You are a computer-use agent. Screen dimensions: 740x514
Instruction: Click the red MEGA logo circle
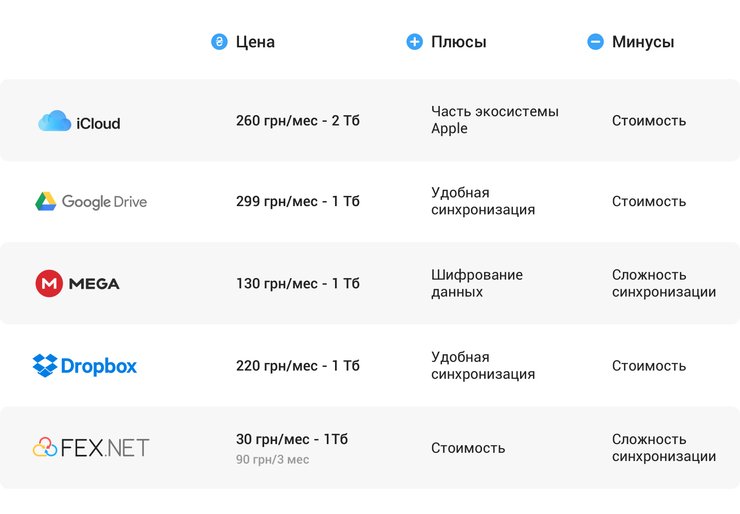pos(48,284)
